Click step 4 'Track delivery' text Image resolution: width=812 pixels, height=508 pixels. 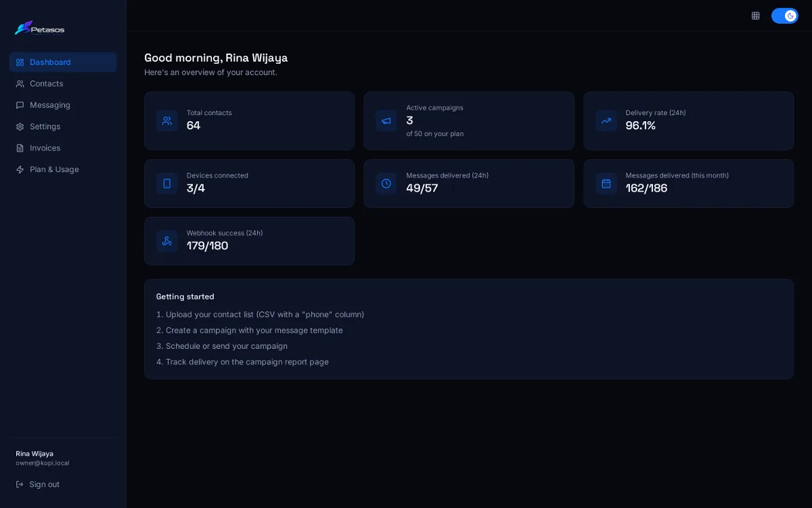242,362
